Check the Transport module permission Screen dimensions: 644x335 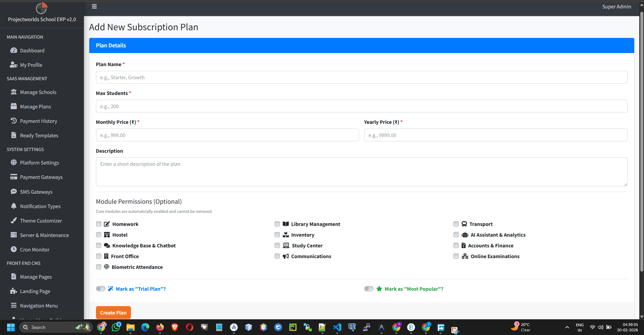coord(456,224)
